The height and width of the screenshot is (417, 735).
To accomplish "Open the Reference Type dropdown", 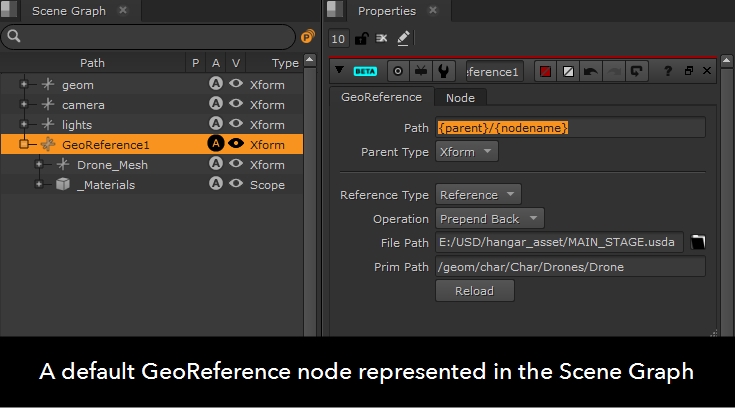I will pos(478,195).
